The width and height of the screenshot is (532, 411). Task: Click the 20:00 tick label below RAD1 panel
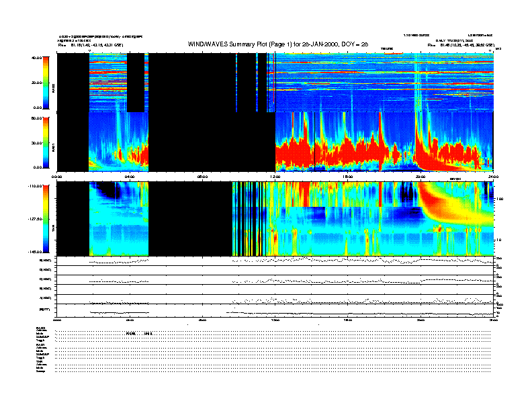click(x=420, y=176)
